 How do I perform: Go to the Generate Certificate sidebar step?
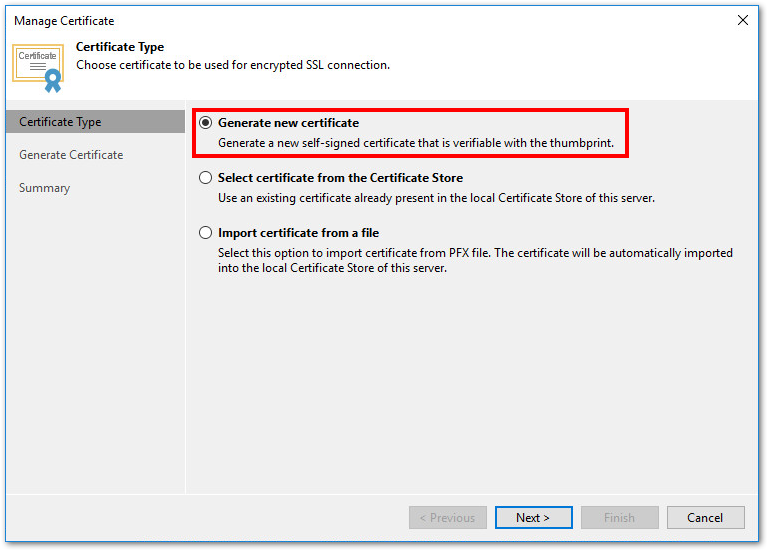[71, 155]
